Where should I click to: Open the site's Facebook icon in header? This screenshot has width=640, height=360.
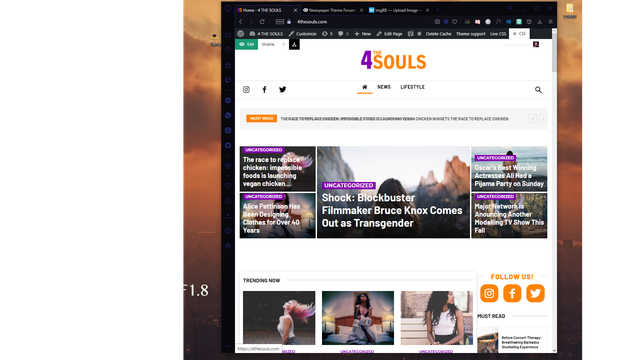[264, 89]
